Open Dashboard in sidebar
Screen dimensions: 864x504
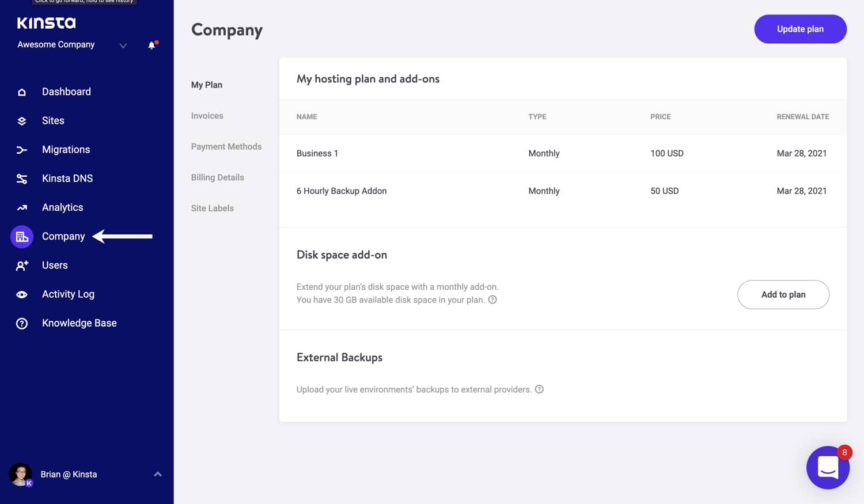pyautogui.click(x=66, y=92)
